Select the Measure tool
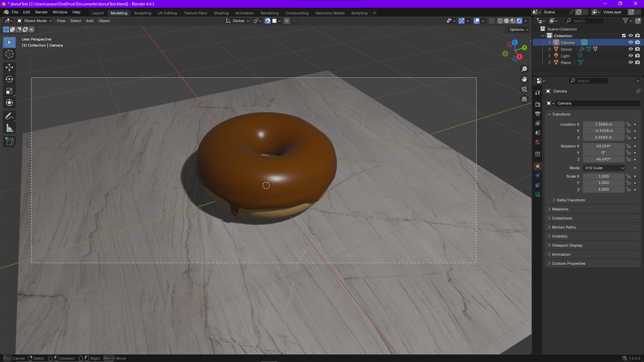 coord(9,128)
